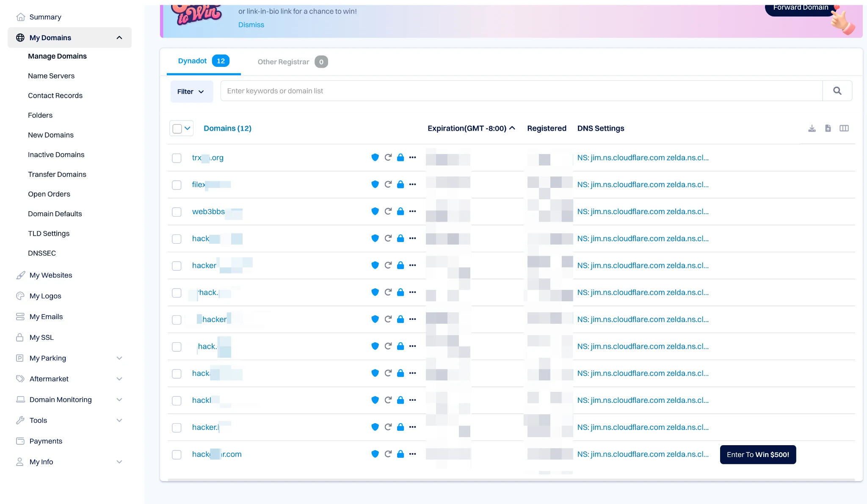Toggle the select-all domains checkbox
This screenshot has width=867, height=504.
coord(177,128)
